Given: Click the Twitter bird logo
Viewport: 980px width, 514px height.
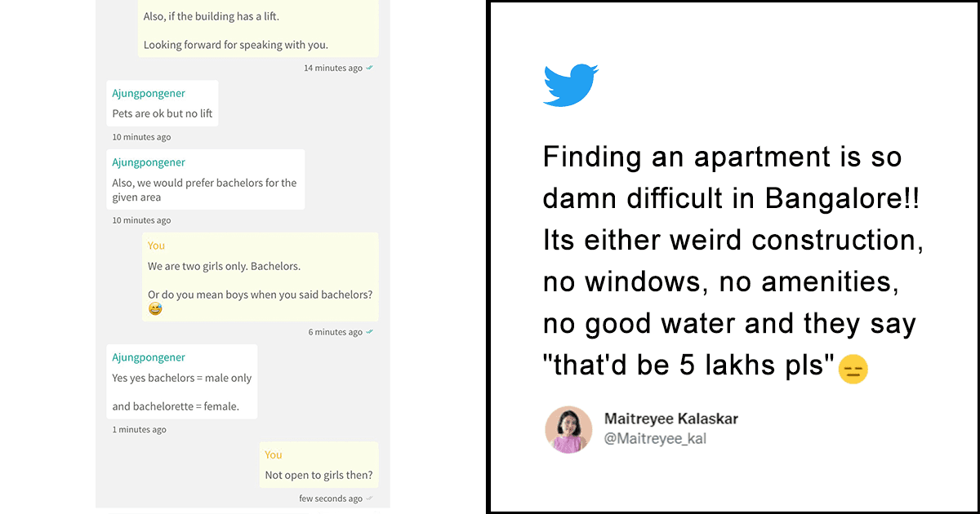Looking at the screenshot, I should coord(570,85).
